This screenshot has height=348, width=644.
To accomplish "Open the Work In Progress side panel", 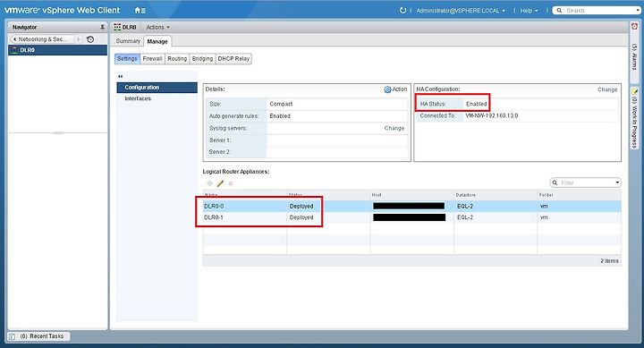I will coord(634,118).
